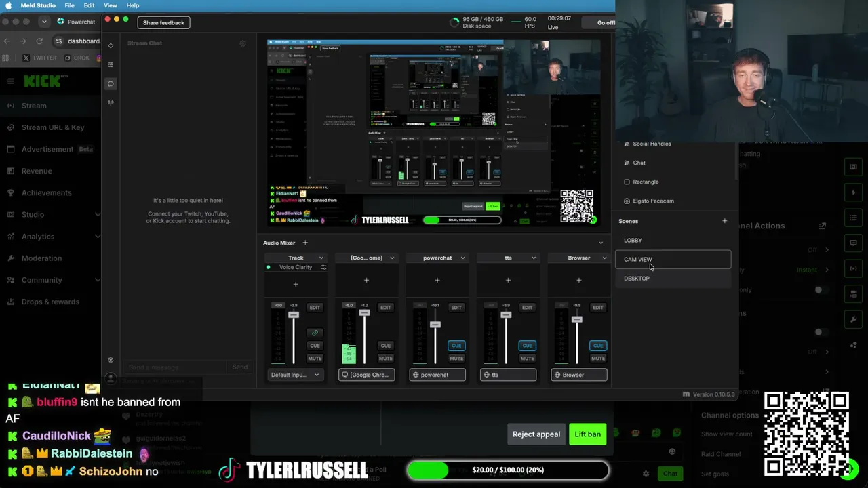Add an effect to the tts track
This screenshot has width=868, height=488.
coord(508,280)
